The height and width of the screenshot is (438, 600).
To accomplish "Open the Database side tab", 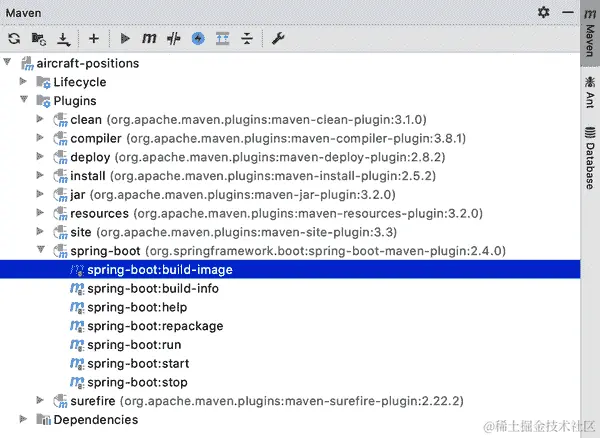I will coord(590,158).
